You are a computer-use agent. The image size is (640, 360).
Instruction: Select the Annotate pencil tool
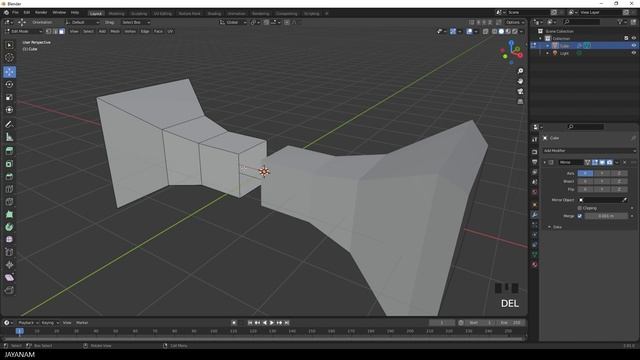[x=9, y=124]
